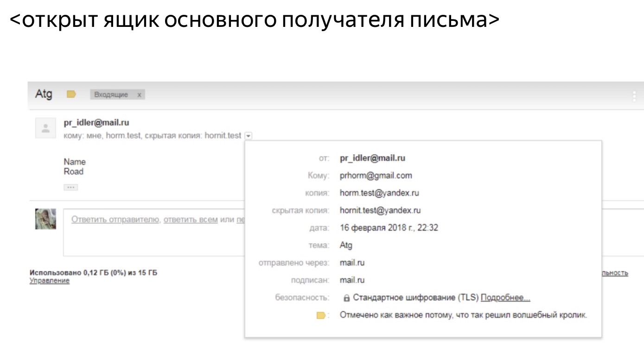Select the prhorm@gmail.com recipient address
The image size is (644, 356).
tap(376, 176)
